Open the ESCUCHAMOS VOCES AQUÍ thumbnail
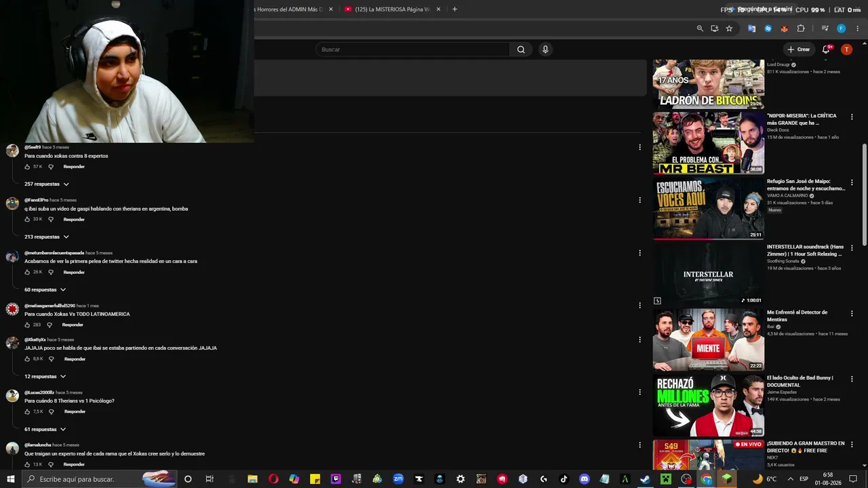 [708, 209]
